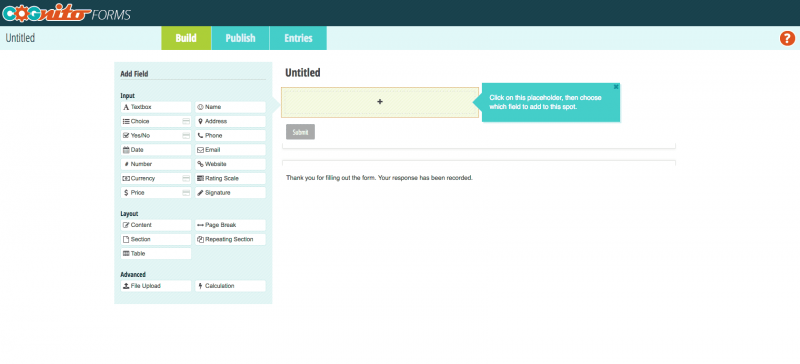Add a Number field
800x364 pixels.
156,164
